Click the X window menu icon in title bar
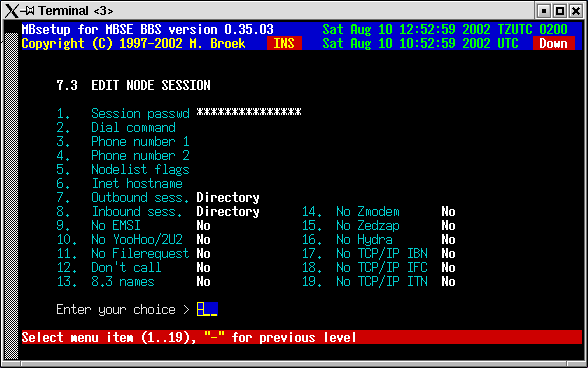This screenshot has width=588, height=368. (x=12, y=11)
